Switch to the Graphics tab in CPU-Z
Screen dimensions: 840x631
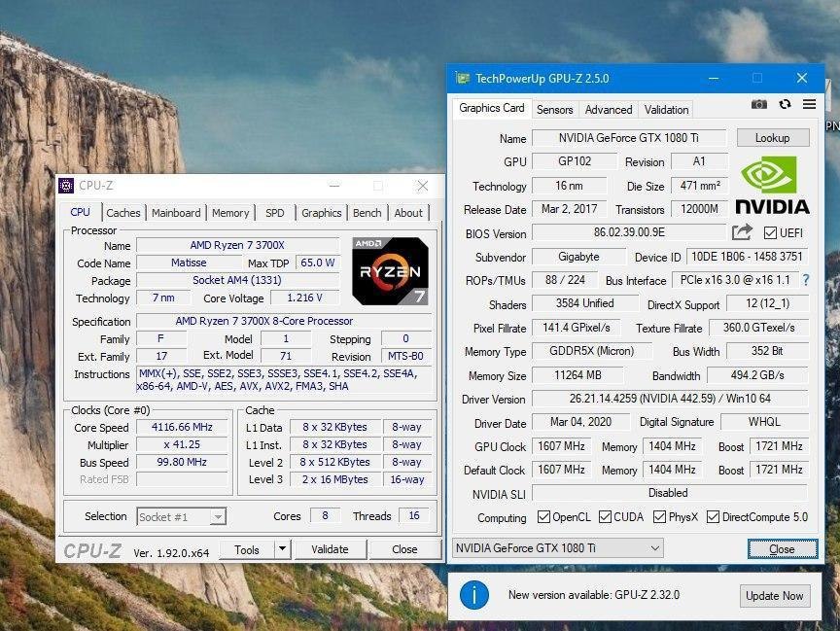click(322, 213)
